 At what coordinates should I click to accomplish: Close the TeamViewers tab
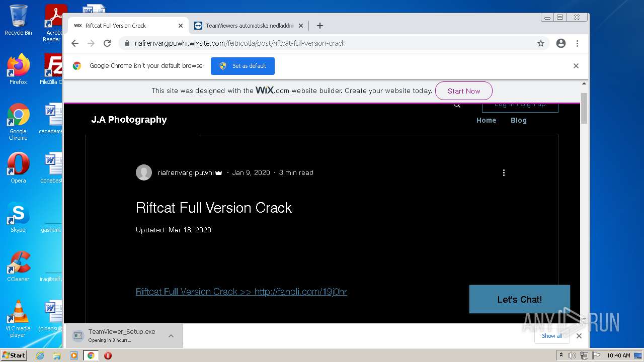coord(301,26)
